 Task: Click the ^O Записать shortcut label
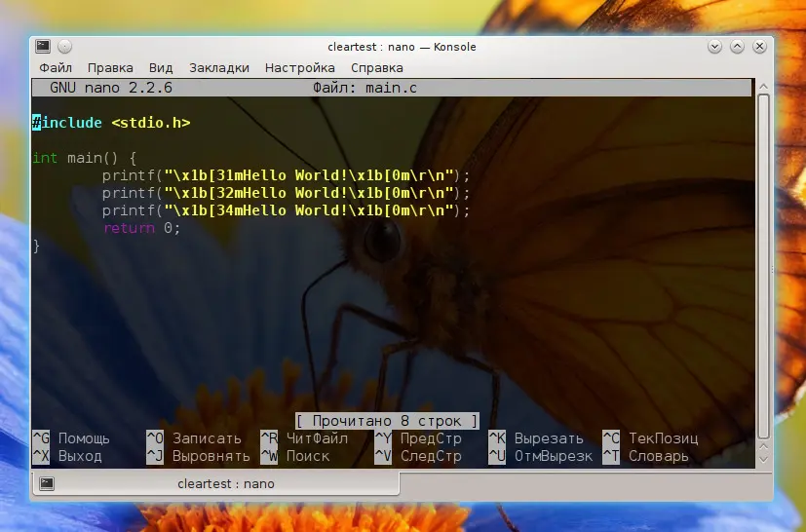coord(194,438)
